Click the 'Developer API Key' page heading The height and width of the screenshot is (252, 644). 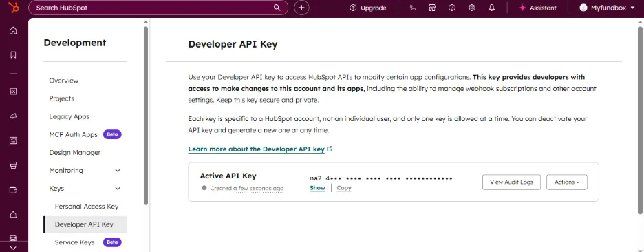(233, 44)
